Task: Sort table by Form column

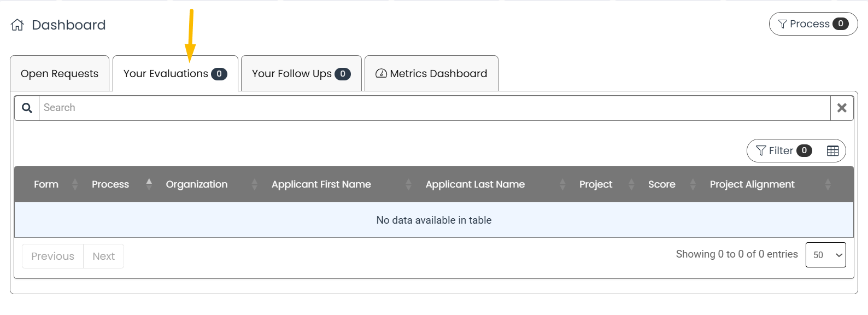Action: coord(50,184)
